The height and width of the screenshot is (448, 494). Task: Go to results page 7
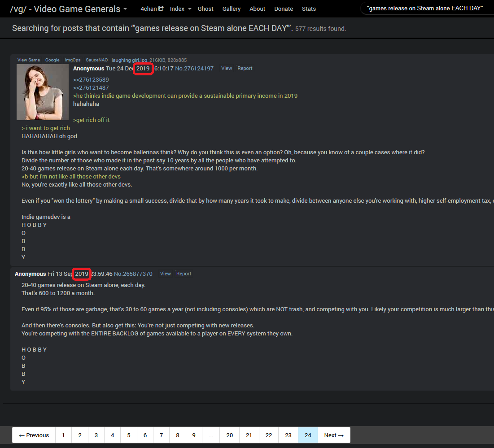pos(162,435)
